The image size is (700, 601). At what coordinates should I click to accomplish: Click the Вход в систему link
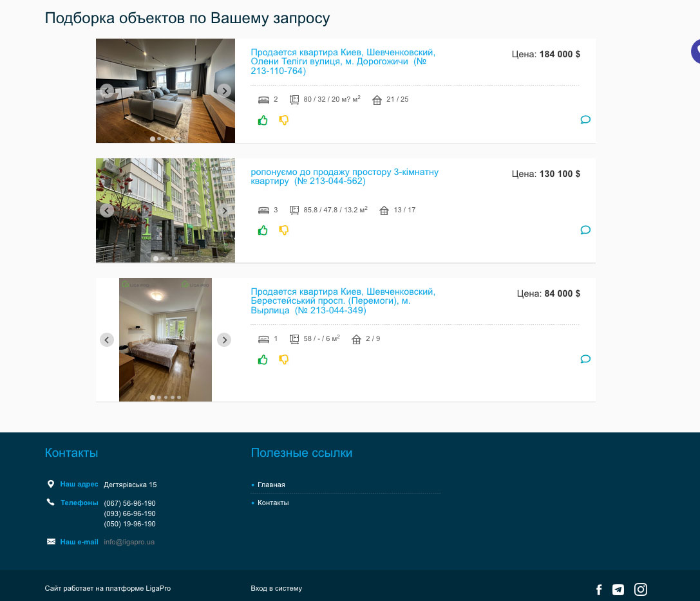point(276,588)
